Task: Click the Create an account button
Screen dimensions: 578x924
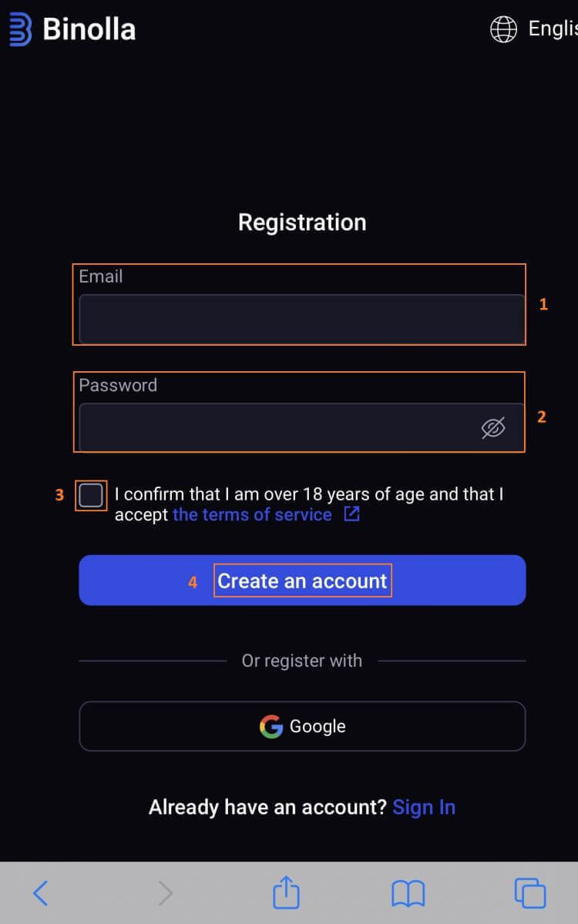Action: tap(302, 581)
